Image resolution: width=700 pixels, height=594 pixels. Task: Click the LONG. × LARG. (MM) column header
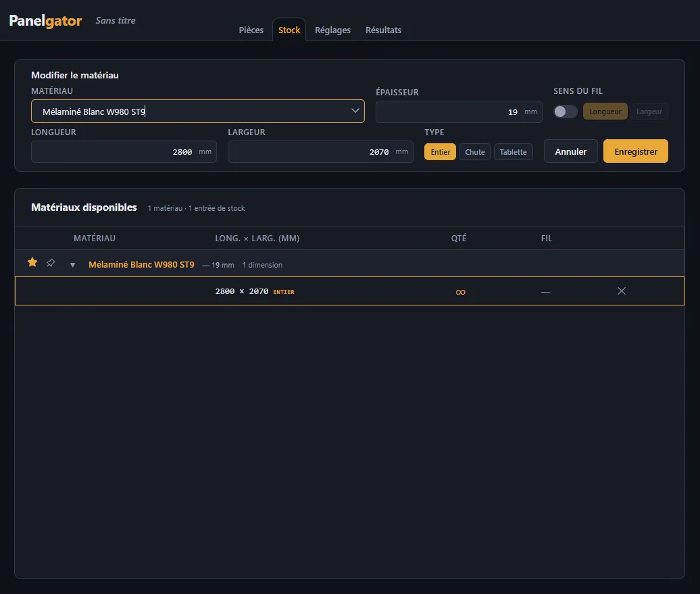pyautogui.click(x=257, y=238)
